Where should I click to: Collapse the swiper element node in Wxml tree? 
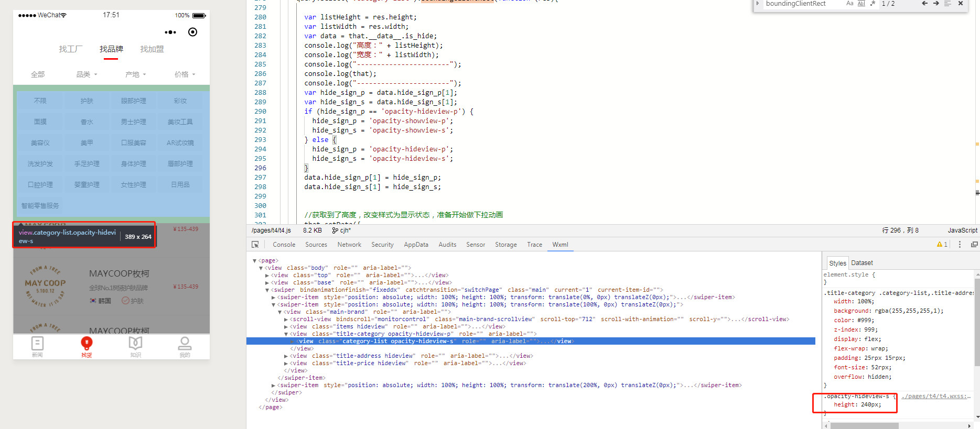click(267, 290)
